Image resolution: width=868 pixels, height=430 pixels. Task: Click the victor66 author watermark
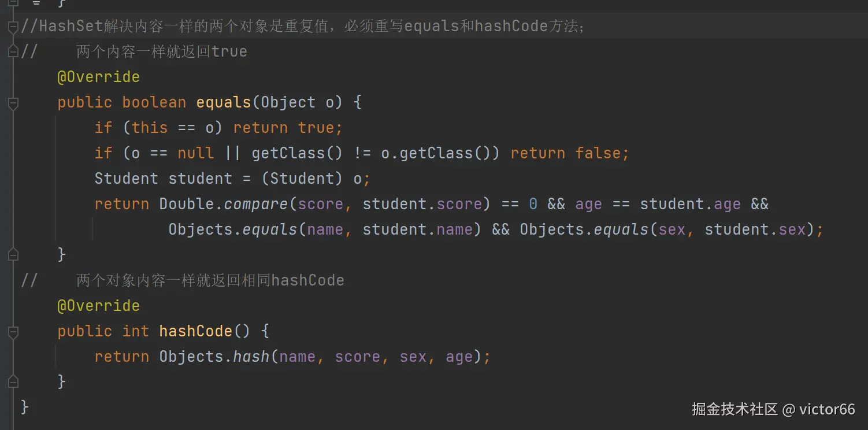pos(827,409)
